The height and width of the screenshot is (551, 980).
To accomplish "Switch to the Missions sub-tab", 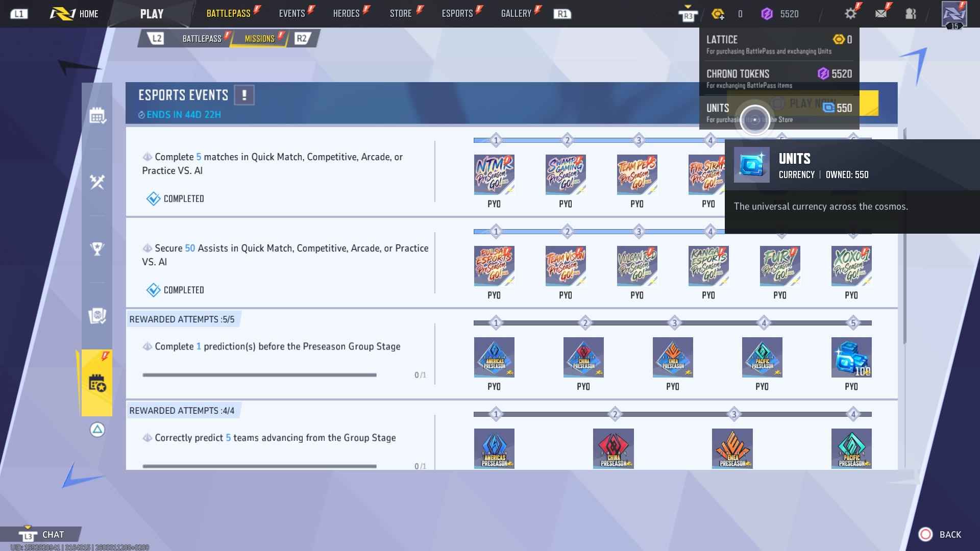I will point(259,39).
